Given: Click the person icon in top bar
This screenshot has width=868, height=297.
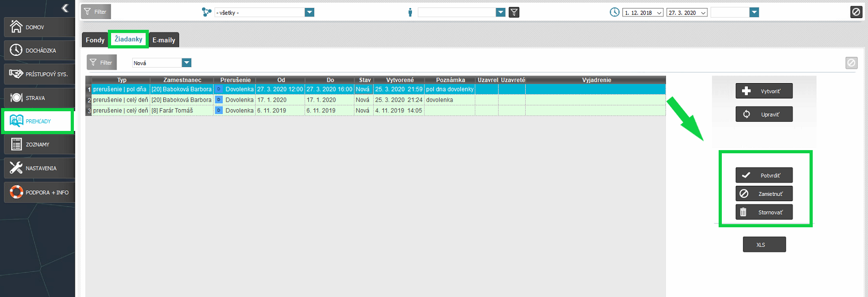Looking at the screenshot, I should (x=410, y=12).
